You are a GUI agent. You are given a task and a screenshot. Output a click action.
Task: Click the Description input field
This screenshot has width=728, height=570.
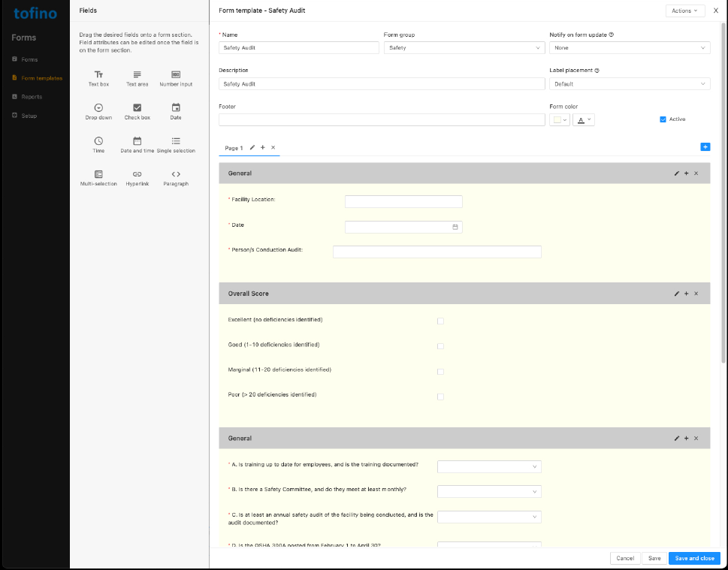point(382,84)
